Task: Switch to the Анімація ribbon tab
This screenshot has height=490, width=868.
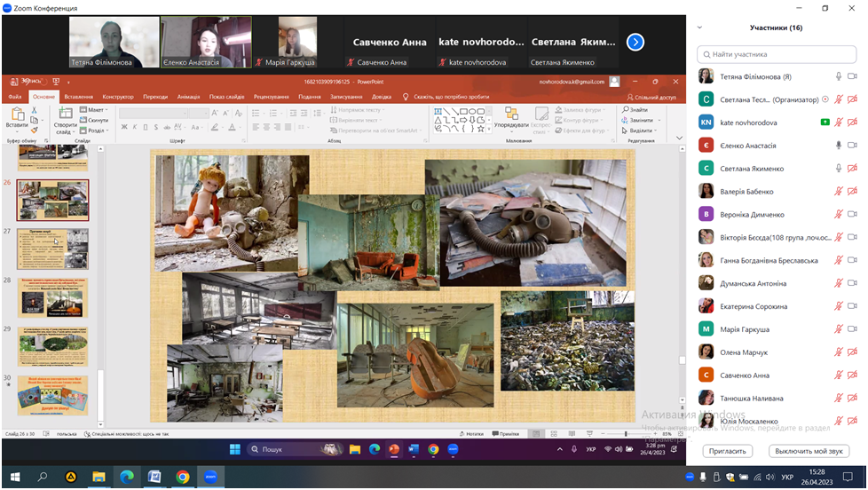Action: click(x=188, y=97)
